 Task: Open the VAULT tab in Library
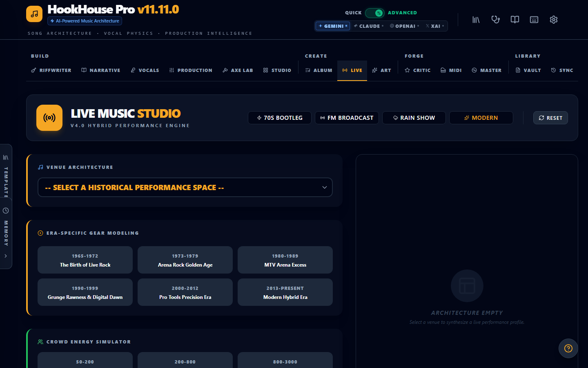(x=528, y=70)
